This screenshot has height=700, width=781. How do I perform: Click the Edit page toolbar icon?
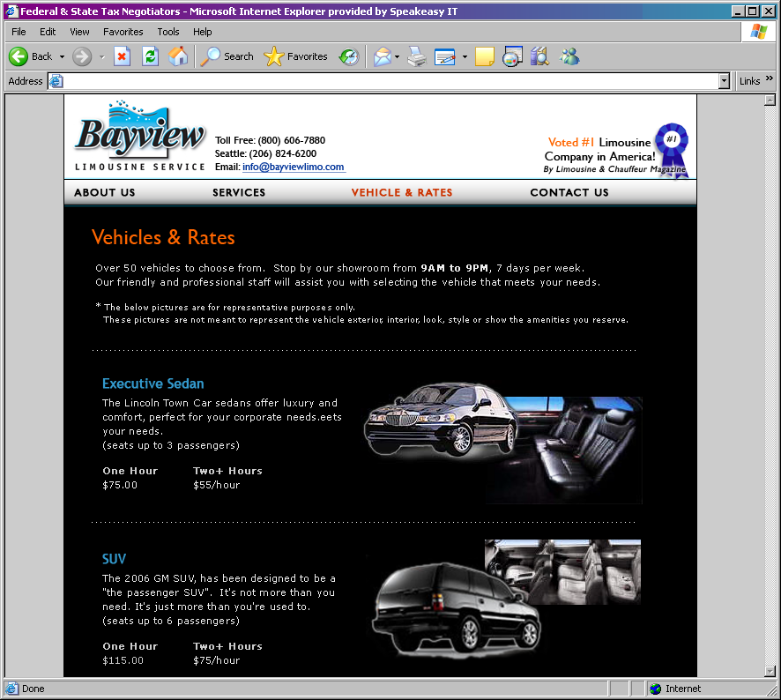tap(445, 56)
